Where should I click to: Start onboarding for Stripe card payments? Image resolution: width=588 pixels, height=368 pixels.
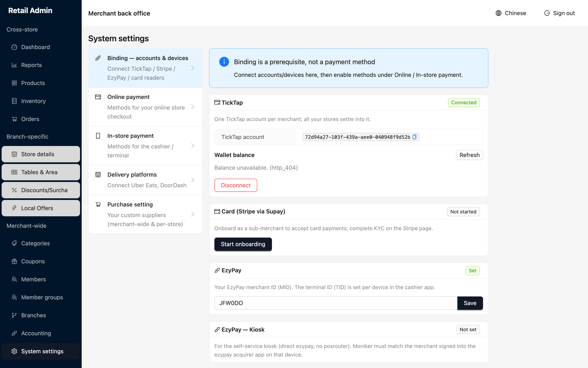click(243, 244)
